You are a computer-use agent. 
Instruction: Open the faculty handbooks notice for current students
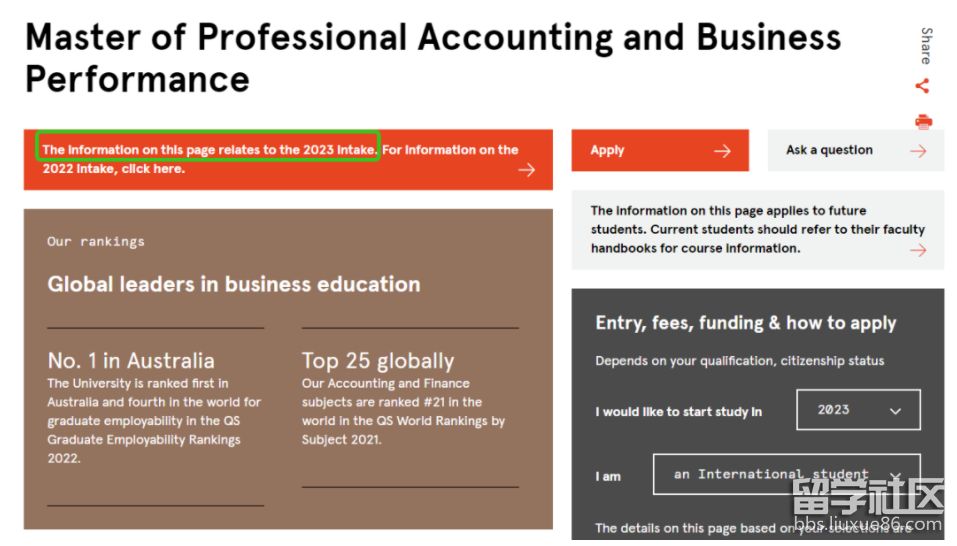point(756,230)
